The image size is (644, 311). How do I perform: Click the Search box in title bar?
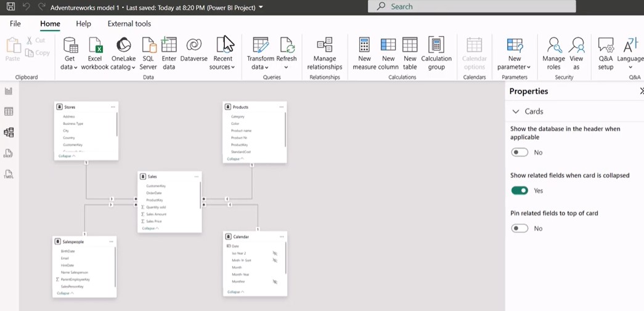coord(471,6)
